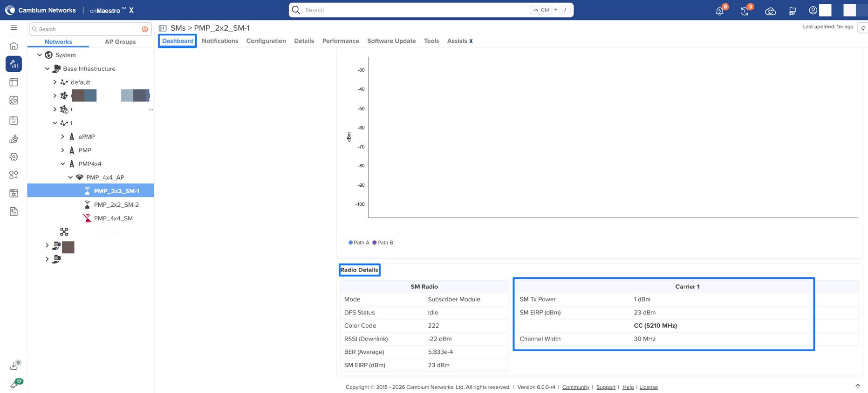Expand the default network node
This screenshot has width=868, height=393.
pyautogui.click(x=55, y=82)
